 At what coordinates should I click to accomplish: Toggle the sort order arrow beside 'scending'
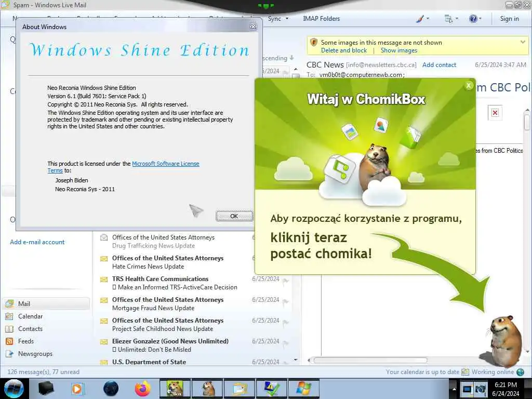point(291,58)
